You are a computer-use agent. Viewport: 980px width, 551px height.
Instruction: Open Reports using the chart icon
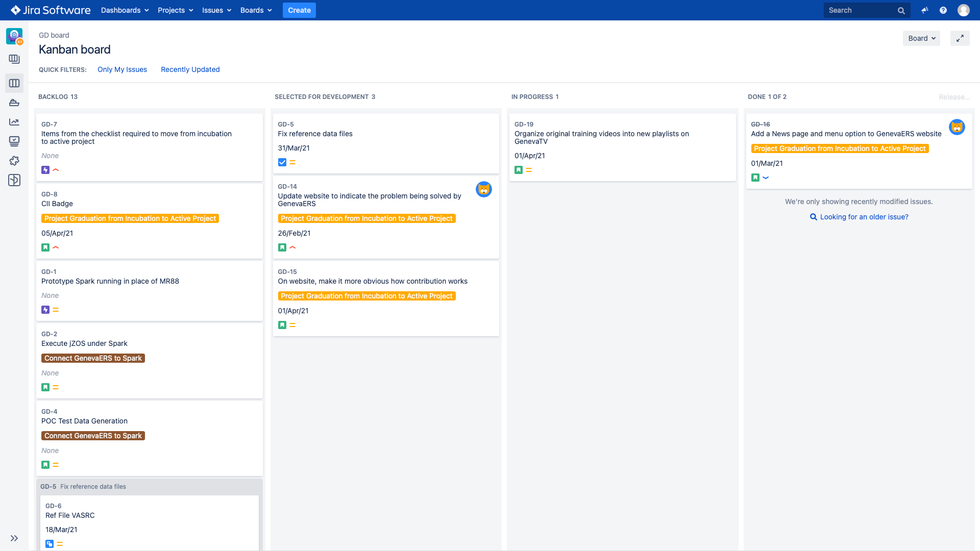coord(14,122)
